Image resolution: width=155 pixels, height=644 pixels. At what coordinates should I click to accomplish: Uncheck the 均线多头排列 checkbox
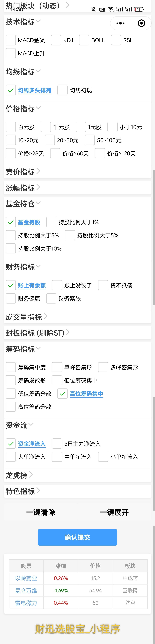[11, 90]
